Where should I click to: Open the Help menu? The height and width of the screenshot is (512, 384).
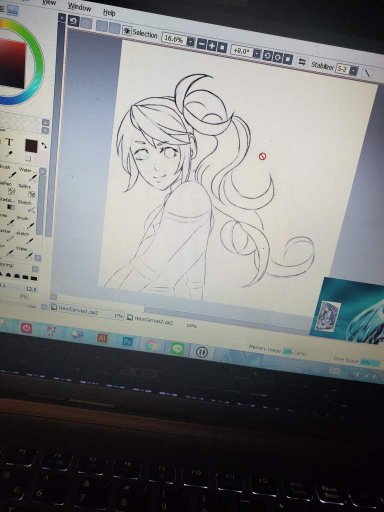109,12
